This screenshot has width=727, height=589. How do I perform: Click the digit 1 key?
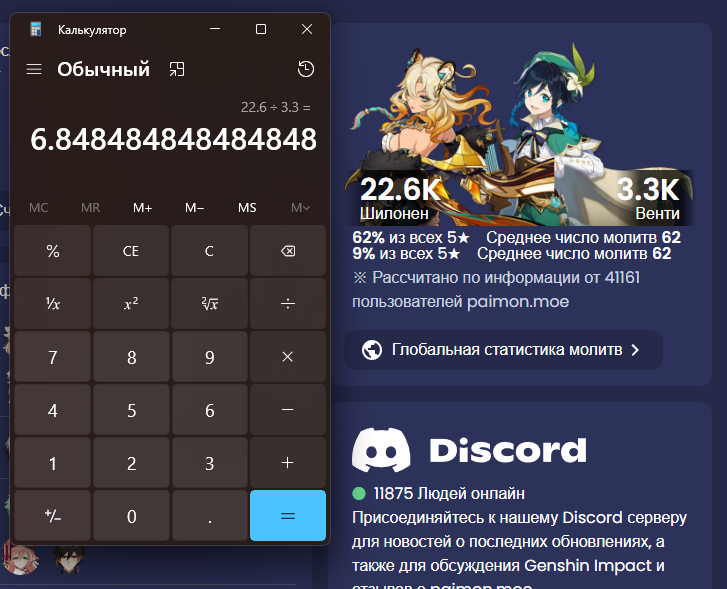click(x=52, y=463)
